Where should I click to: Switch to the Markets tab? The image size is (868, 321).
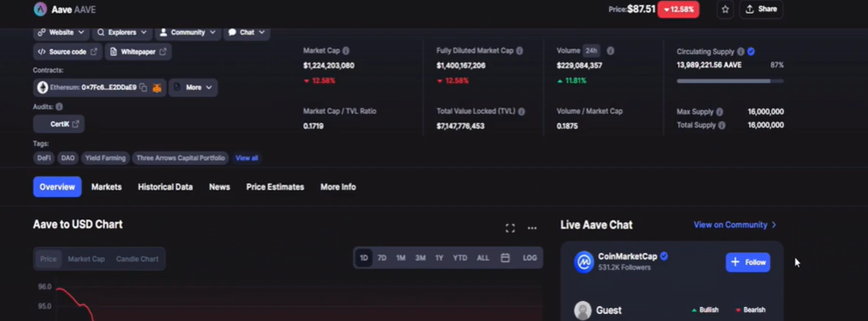[106, 187]
